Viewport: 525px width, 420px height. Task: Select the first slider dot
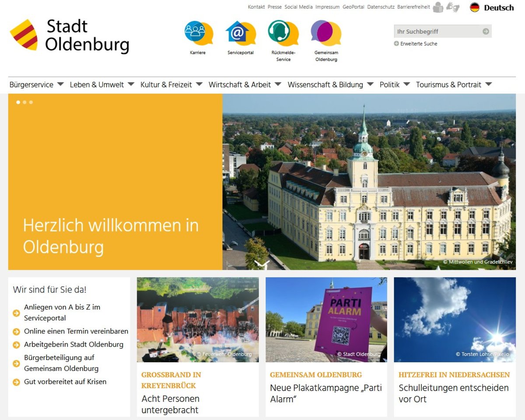[x=18, y=102]
